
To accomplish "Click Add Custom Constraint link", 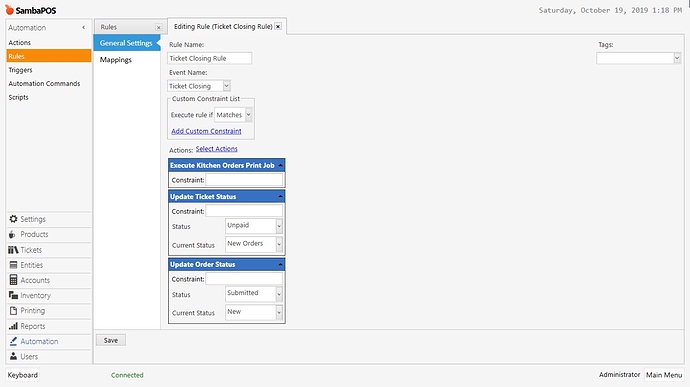I will 206,131.
